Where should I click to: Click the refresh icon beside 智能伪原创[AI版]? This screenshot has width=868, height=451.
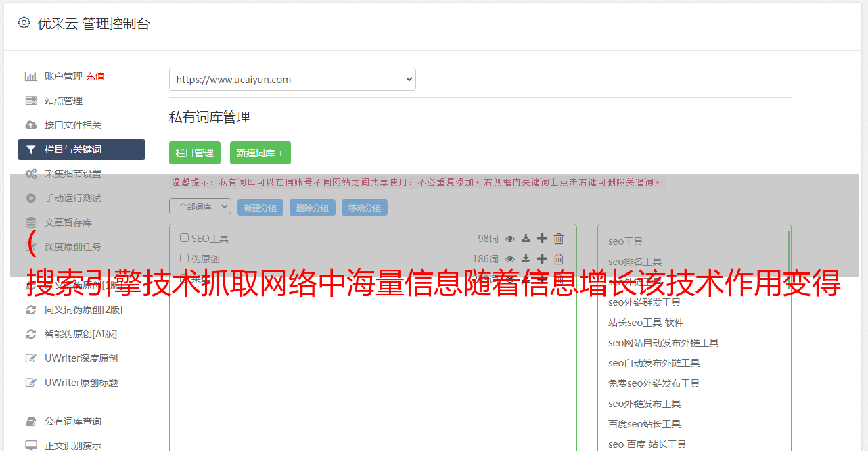pyautogui.click(x=31, y=334)
